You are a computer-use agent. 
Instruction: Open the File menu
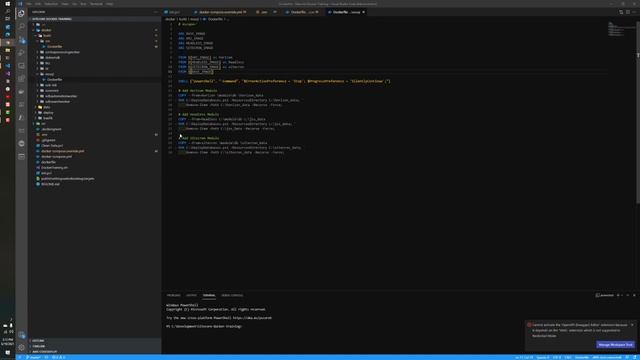29,4
